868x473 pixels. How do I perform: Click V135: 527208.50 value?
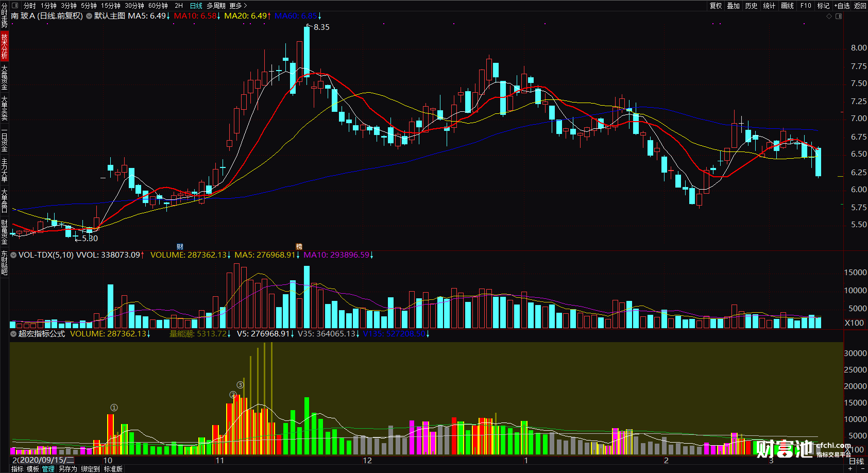click(396, 334)
